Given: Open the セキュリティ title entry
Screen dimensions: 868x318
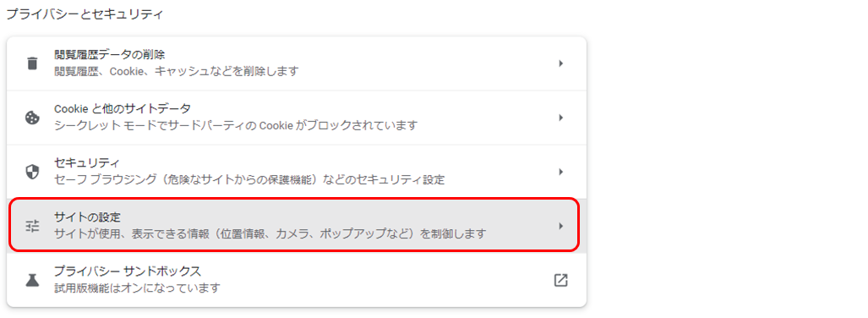Looking at the screenshot, I should coord(87,163).
